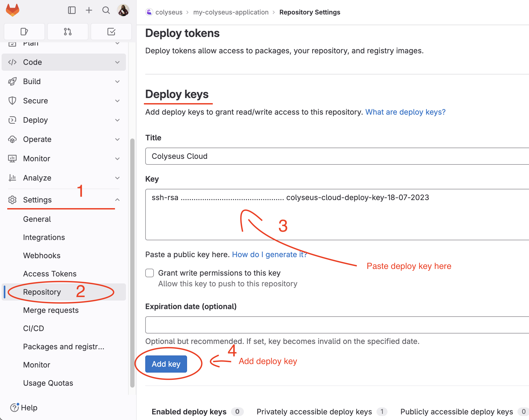The height and width of the screenshot is (420, 529).
Task: Click the Settings gear icon
Action: [x=12, y=200]
